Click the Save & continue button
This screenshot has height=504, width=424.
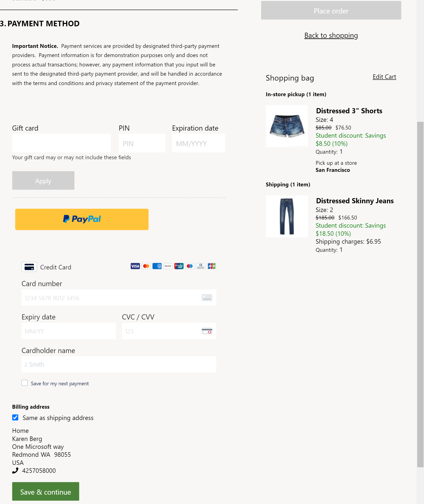[45, 491]
